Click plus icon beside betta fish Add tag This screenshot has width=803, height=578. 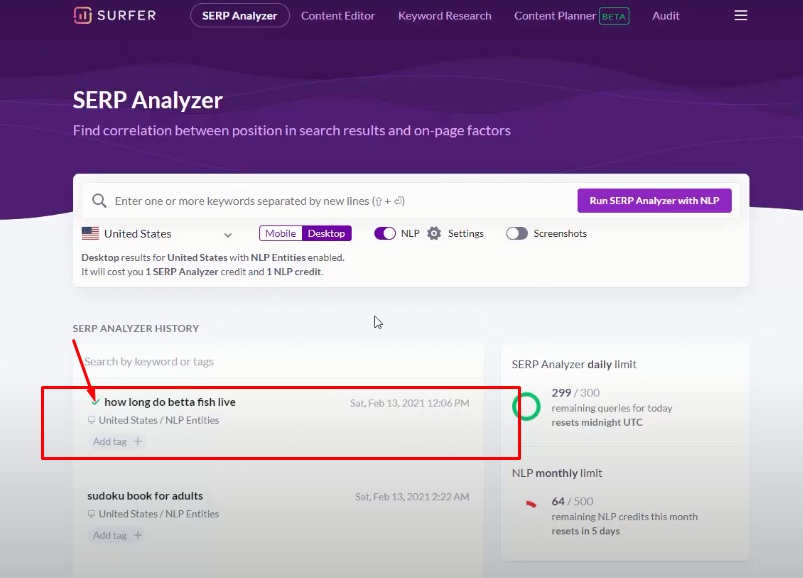pyautogui.click(x=137, y=441)
